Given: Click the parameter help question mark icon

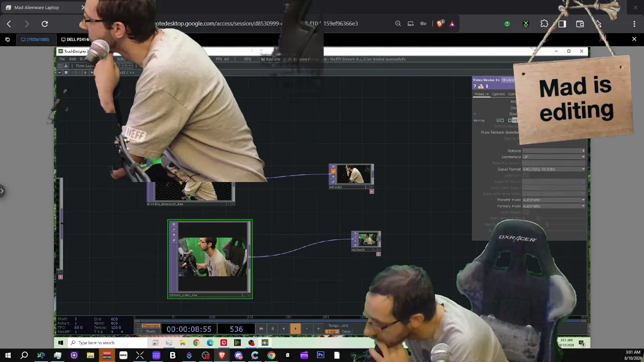Looking at the screenshot, I should (x=474, y=86).
